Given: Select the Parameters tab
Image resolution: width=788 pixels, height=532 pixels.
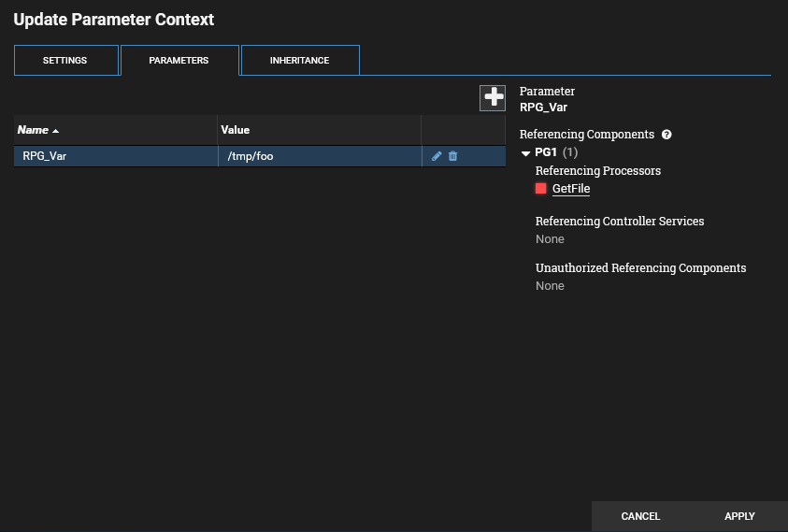Looking at the screenshot, I should [x=179, y=61].
